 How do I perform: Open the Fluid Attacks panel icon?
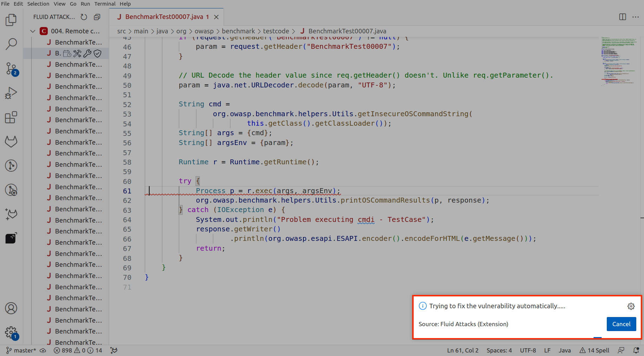[x=11, y=238]
